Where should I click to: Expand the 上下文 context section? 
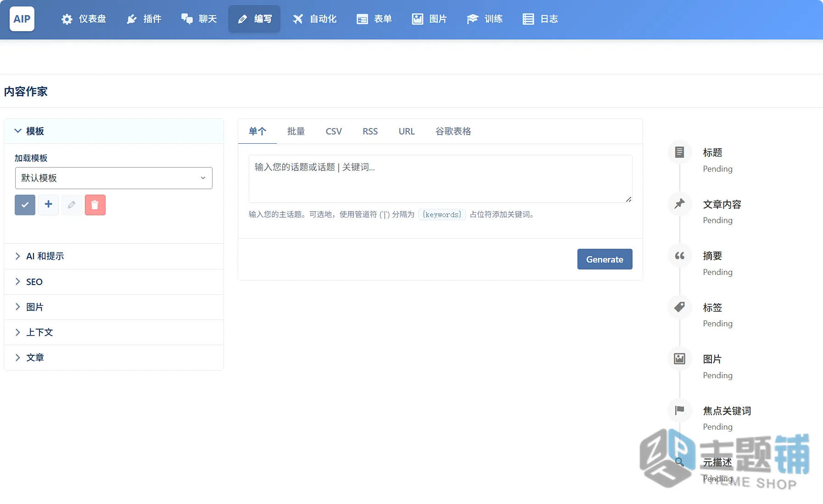click(114, 332)
